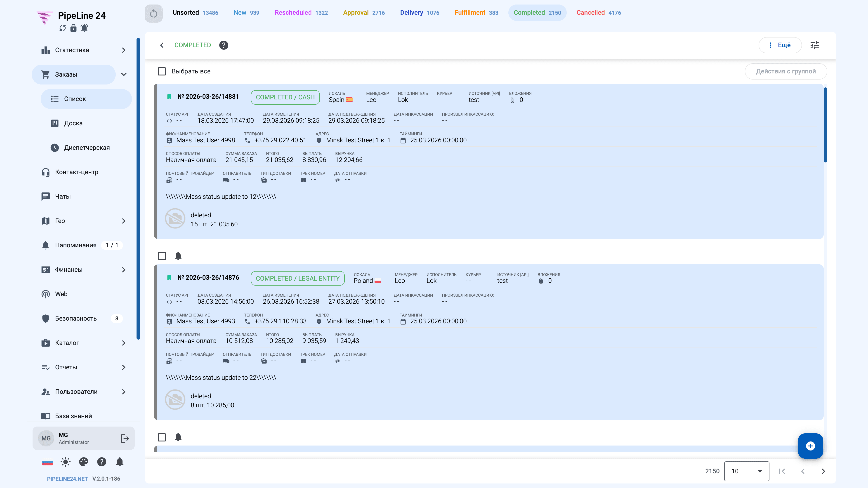Open the help question icon next to COMPLETED
The height and width of the screenshot is (488, 868).
point(224,45)
